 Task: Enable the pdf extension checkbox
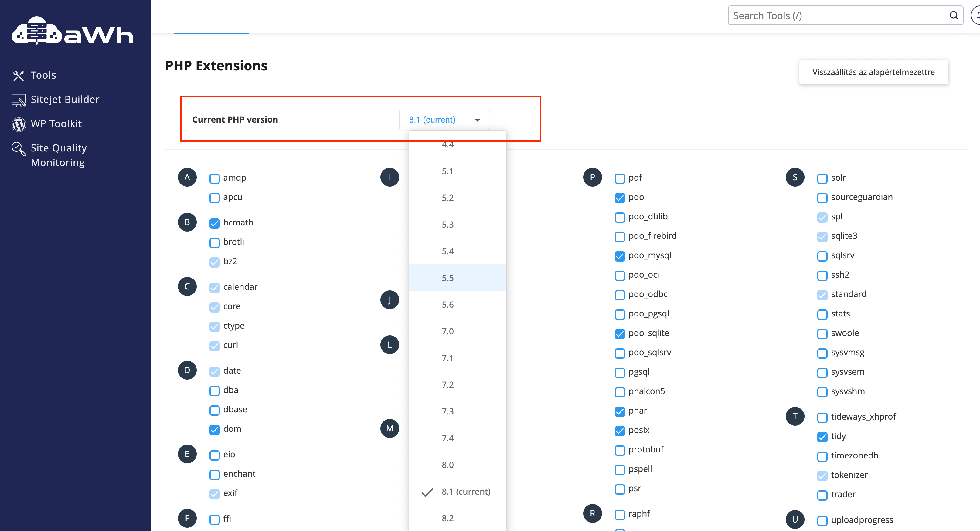(620, 178)
